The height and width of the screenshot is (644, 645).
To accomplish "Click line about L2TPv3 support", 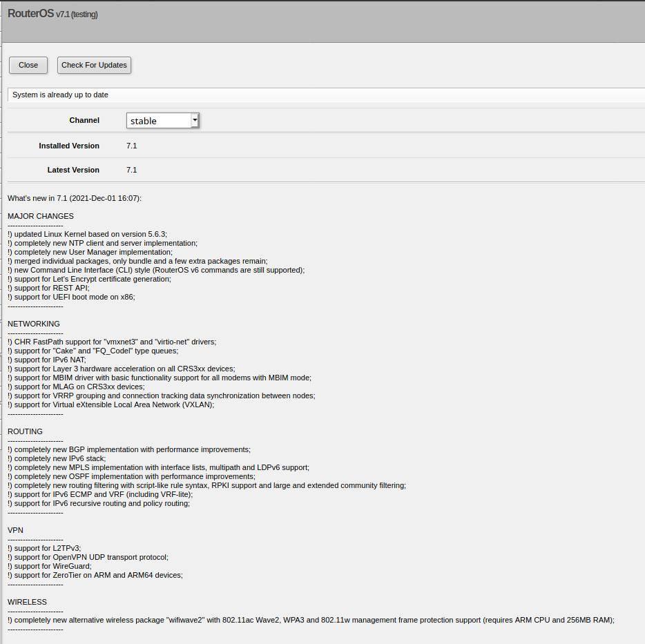I will click(44, 548).
